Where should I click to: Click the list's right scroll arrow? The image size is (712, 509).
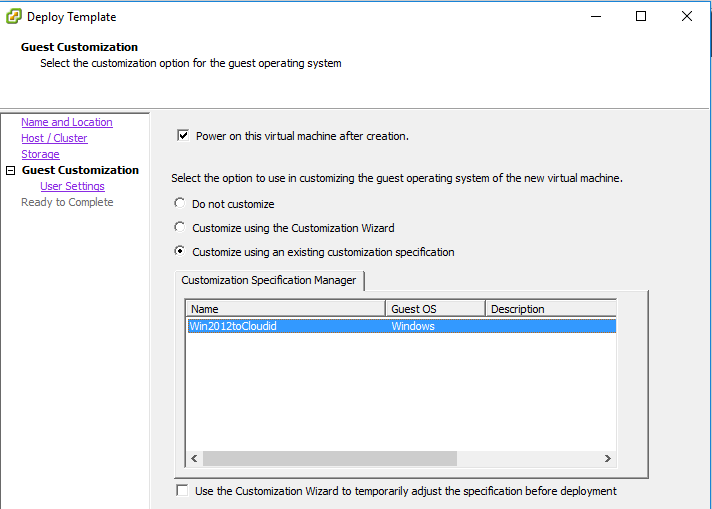tap(608, 458)
